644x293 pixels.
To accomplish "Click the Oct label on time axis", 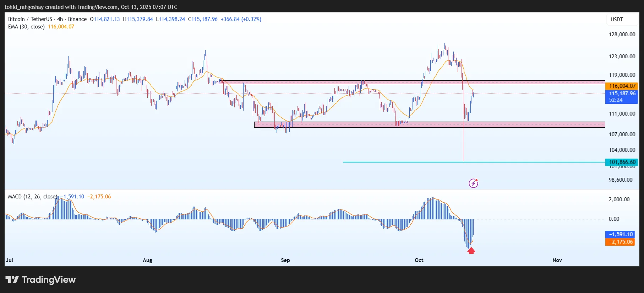I will (419, 260).
